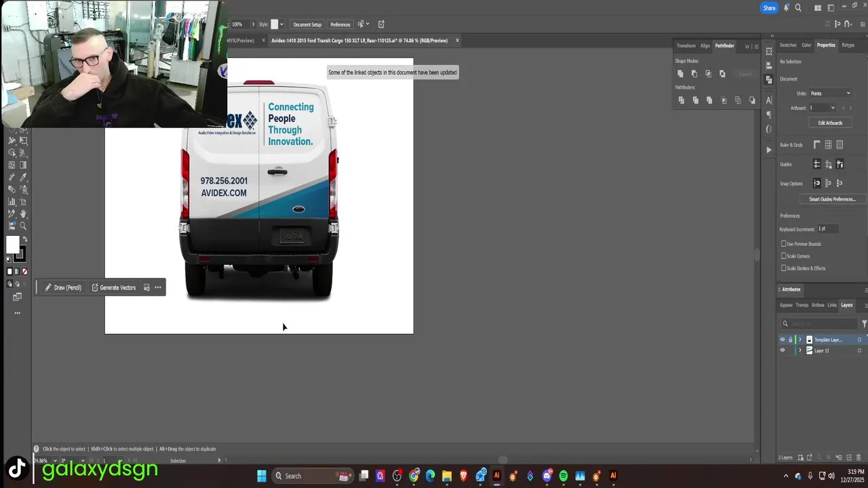Click the Minus Back pathfinder icon
The height and width of the screenshot is (488, 868).
(x=752, y=100)
